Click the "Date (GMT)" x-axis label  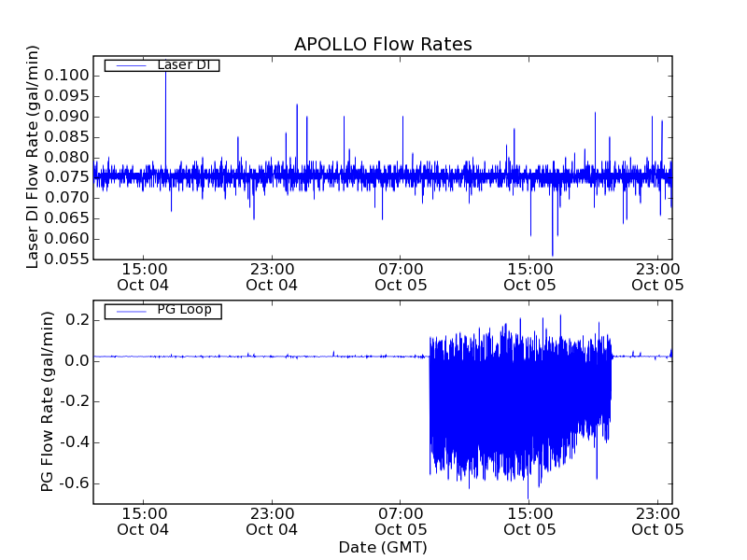(383, 547)
